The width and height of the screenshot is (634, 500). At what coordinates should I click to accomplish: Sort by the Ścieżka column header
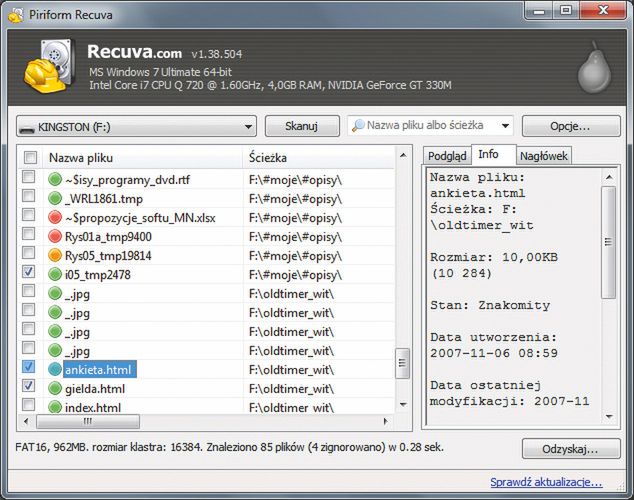(x=319, y=158)
